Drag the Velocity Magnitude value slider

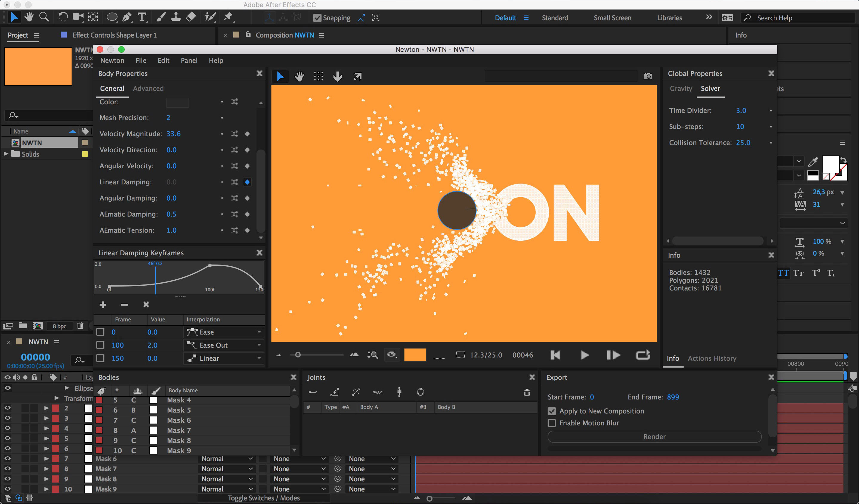(x=173, y=133)
